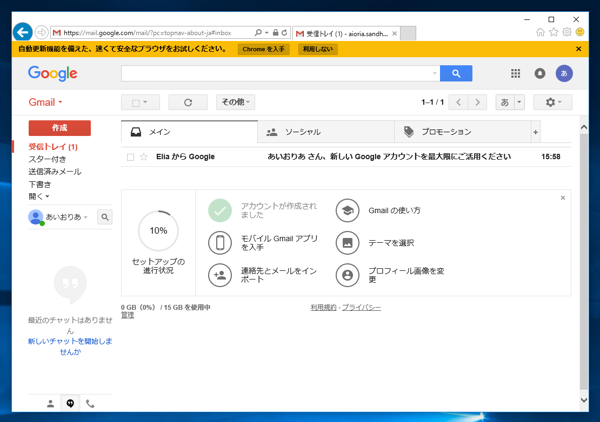
Task: Click the 利用しない button
Action: pos(318,49)
